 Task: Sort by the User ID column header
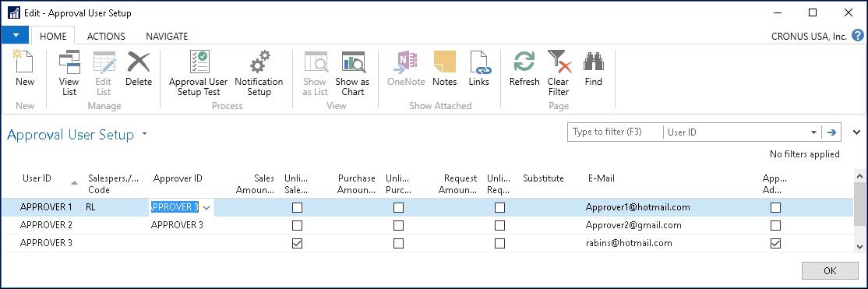(37, 178)
